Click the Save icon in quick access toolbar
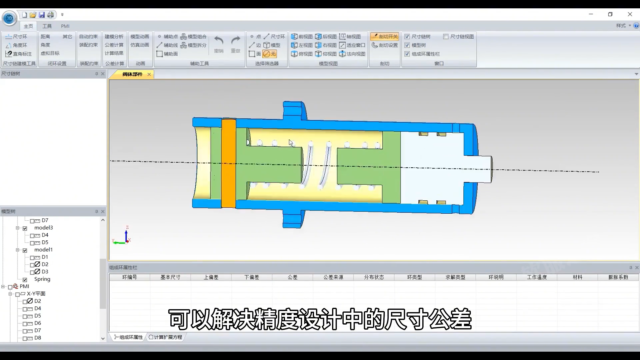Image resolution: width=640 pixels, height=360 pixels. pos(42,15)
